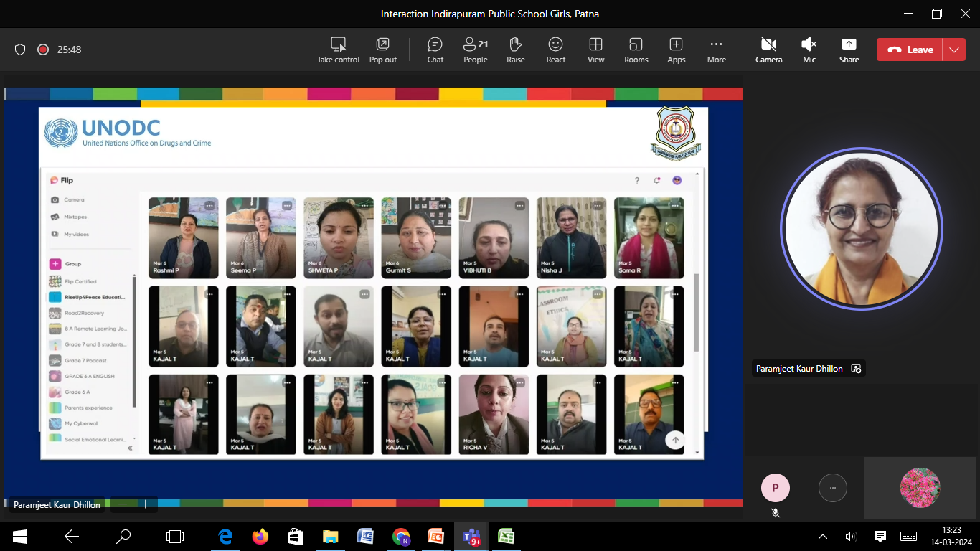Viewport: 980px width, 551px height.
Task: Raise your hand in meeting
Action: tap(515, 50)
